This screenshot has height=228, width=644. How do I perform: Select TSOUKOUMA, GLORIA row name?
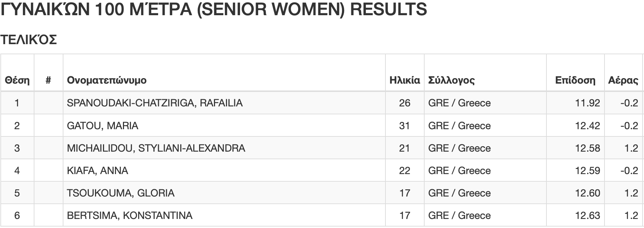point(121,193)
